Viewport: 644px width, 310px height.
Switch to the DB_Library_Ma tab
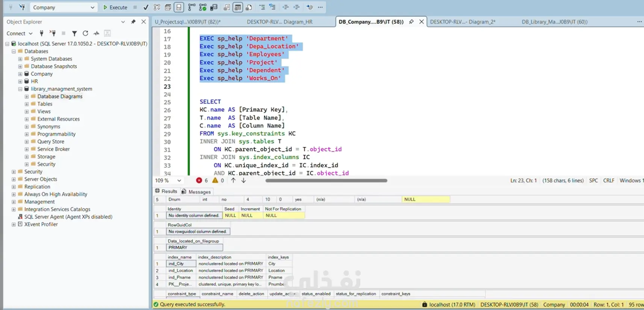point(555,22)
